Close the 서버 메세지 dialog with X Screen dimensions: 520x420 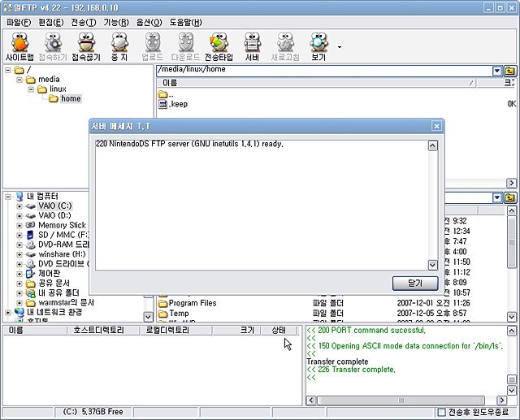(437, 126)
